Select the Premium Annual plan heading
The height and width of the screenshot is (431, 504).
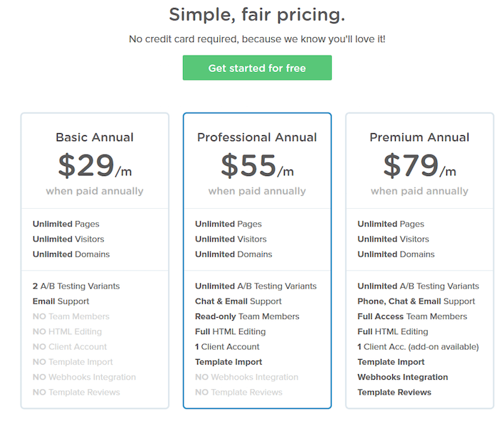click(x=419, y=137)
